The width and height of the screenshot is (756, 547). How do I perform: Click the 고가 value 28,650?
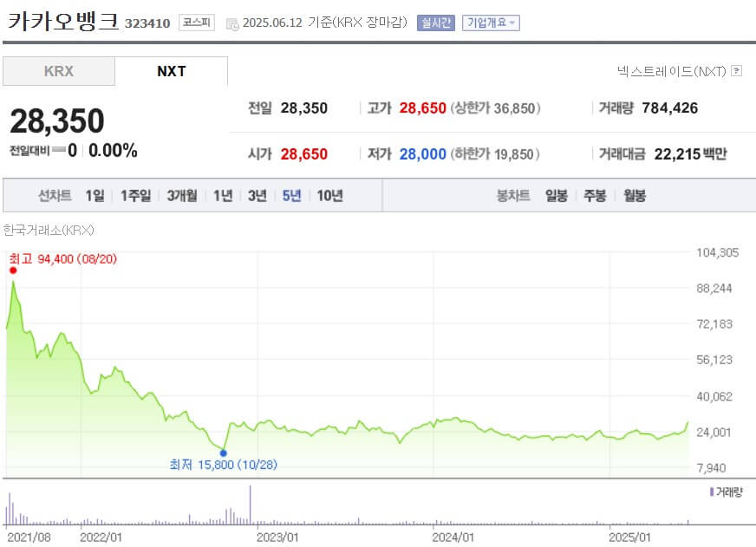click(422, 108)
